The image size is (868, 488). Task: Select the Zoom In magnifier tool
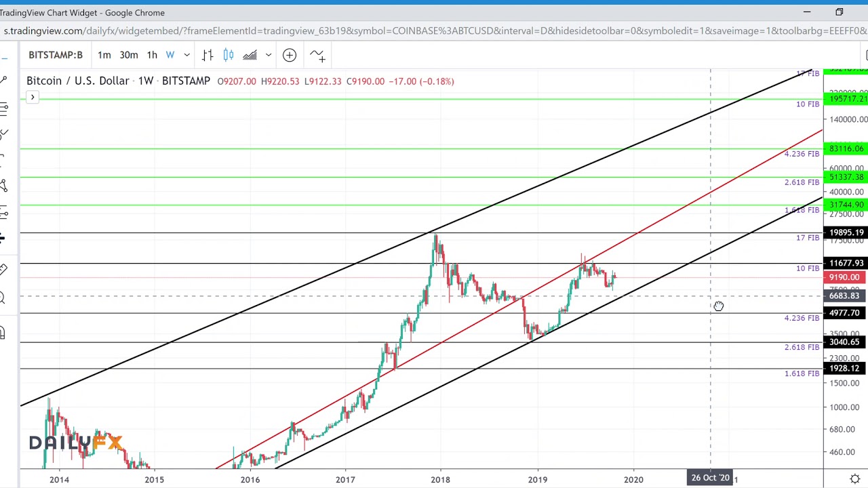pos(3,298)
